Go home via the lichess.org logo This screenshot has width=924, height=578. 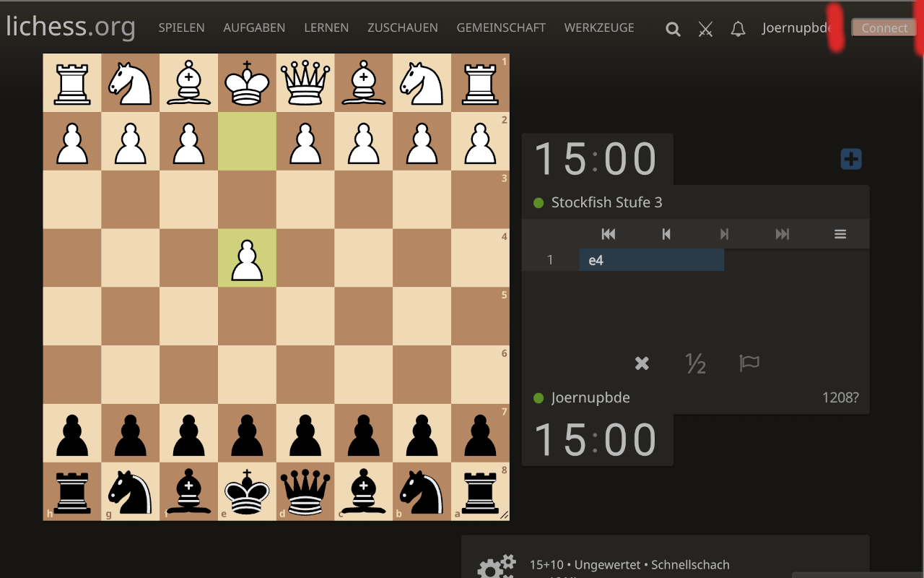click(x=70, y=27)
